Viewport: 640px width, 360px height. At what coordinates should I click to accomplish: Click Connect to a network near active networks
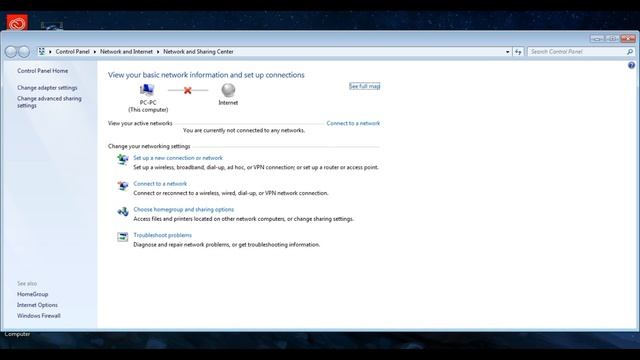[x=353, y=123]
